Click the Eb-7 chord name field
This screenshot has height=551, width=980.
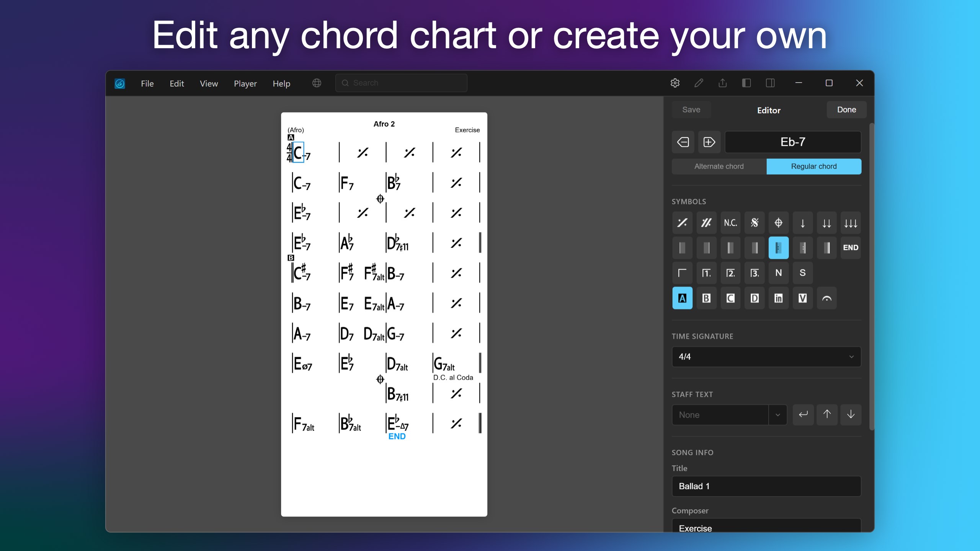[793, 142]
